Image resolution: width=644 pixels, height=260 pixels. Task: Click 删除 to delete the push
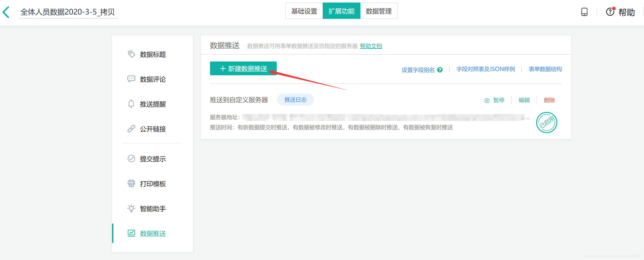click(x=549, y=100)
